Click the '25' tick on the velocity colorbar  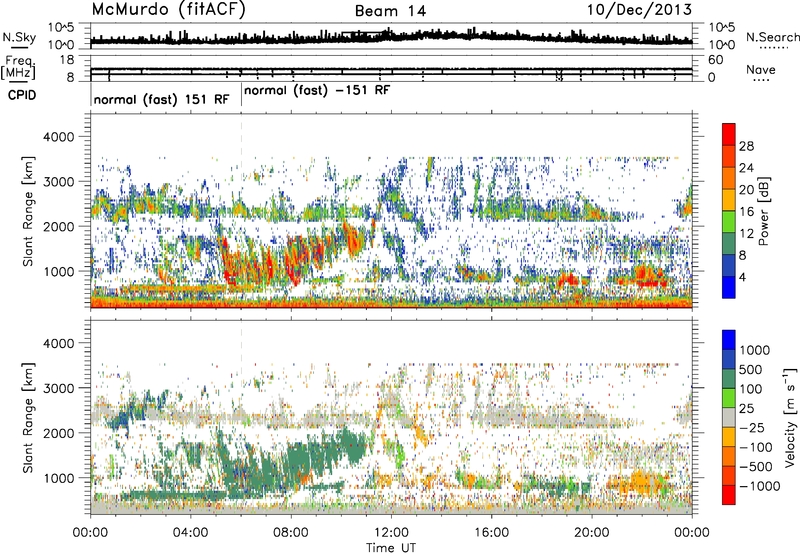tap(746, 408)
